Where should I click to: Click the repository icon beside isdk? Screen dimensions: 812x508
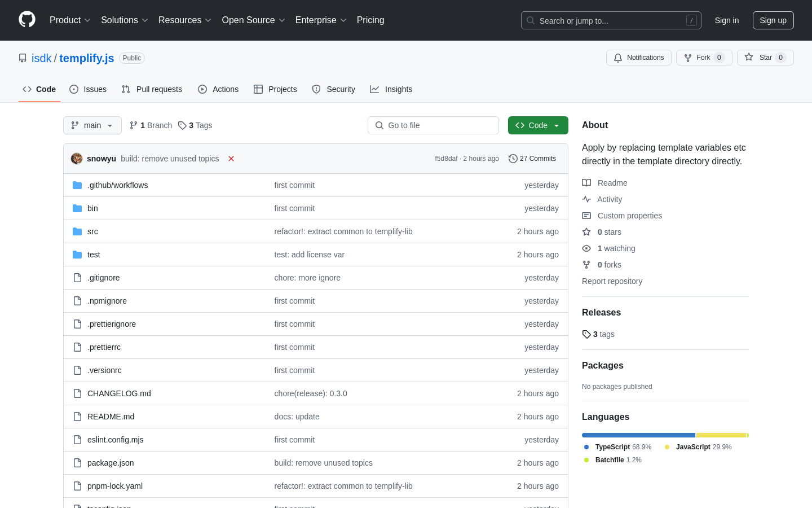pos(23,58)
